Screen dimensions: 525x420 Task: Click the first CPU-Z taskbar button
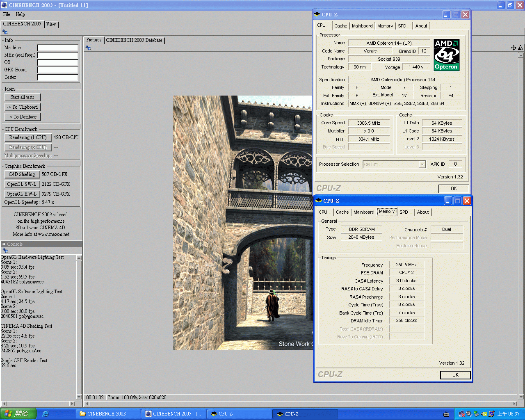[240, 414]
